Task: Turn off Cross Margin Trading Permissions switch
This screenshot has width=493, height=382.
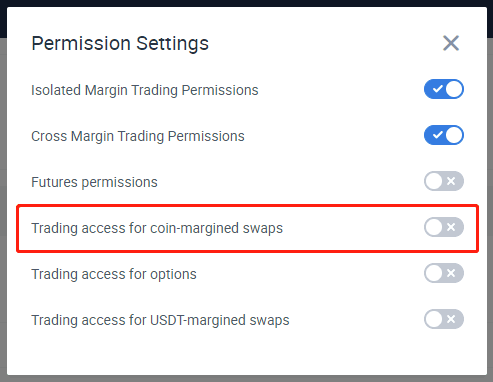Action: 444,135
